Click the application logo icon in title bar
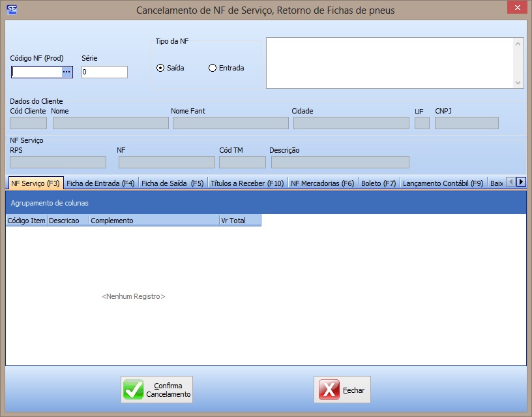Screen dimensions: 532x417 [10, 10]
